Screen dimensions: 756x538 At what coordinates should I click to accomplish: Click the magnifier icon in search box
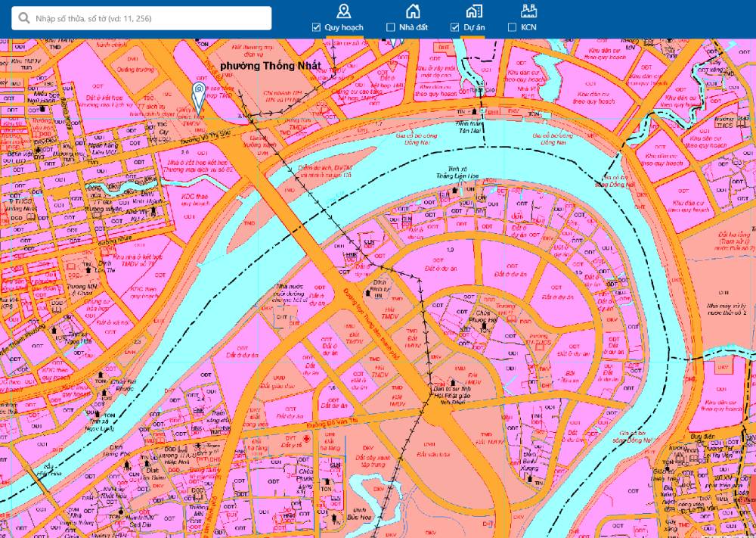pyautogui.click(x=26, y=18)
